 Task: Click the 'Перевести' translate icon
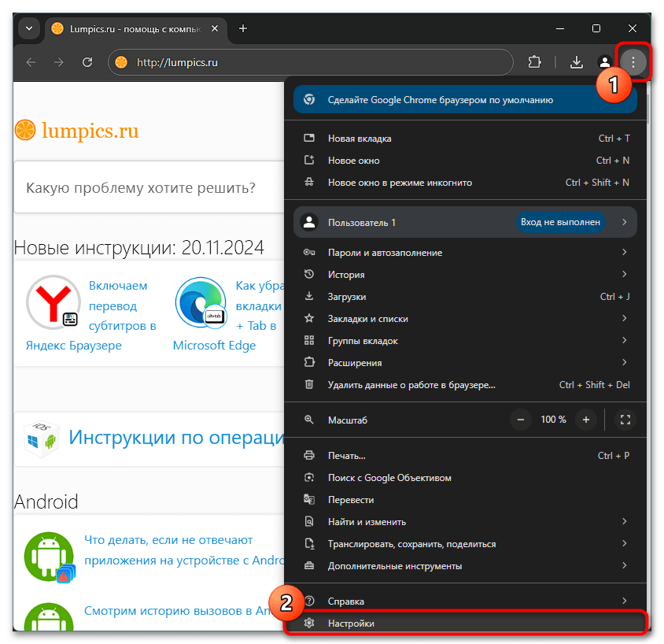tap(309, 499)
